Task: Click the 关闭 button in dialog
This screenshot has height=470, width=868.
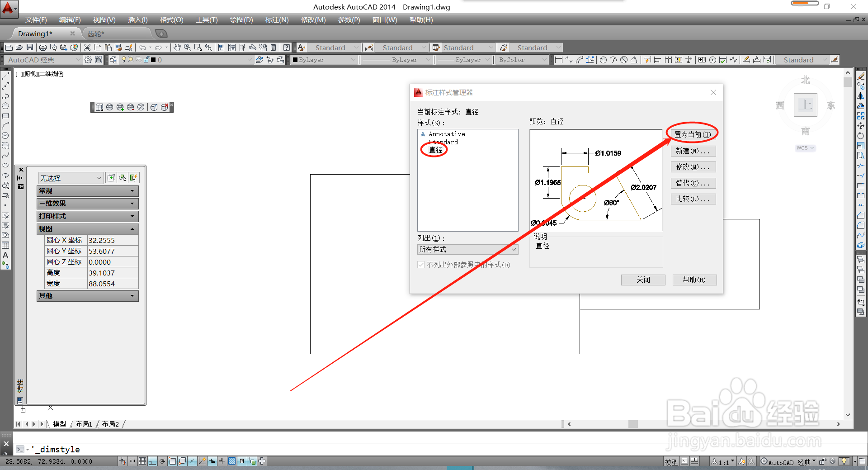Action: point(643,280)
